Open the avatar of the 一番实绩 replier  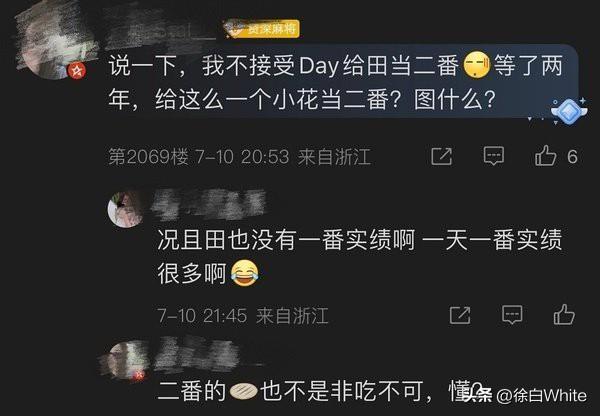126,209
